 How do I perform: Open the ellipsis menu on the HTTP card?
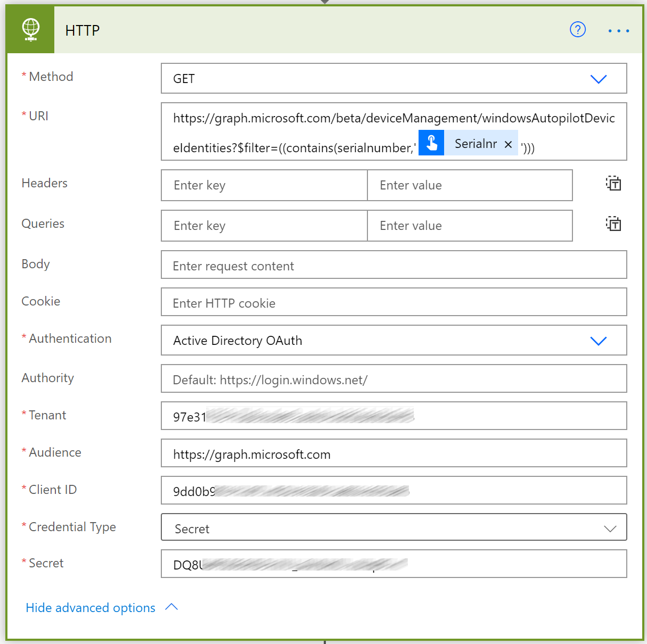(x=618, y=30)
